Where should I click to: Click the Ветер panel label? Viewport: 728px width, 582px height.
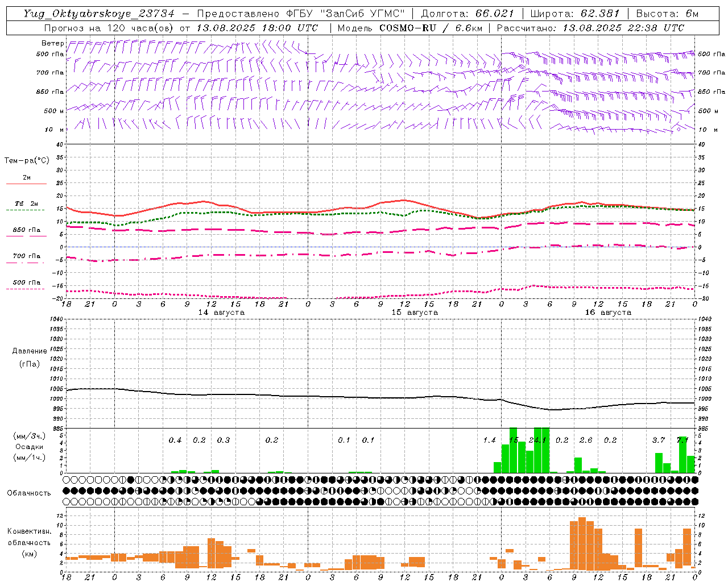53,43
